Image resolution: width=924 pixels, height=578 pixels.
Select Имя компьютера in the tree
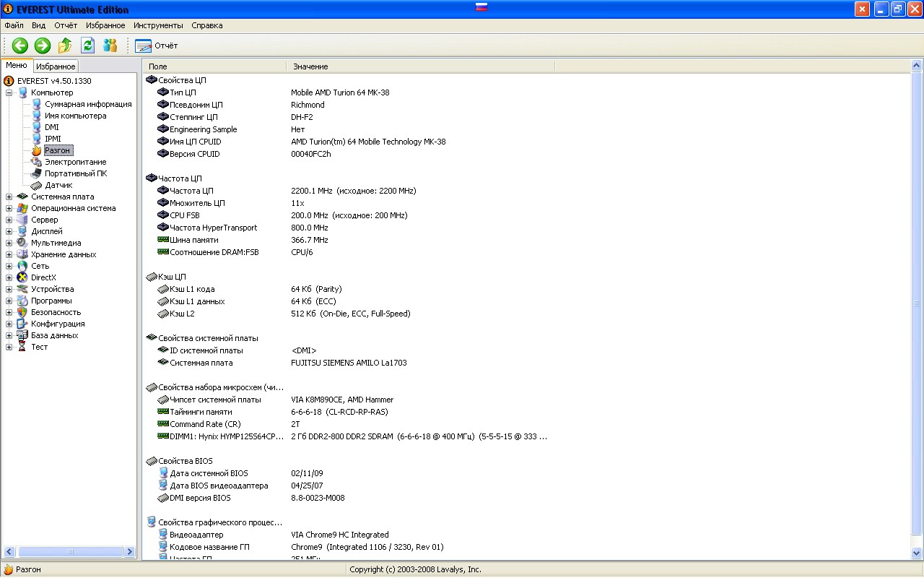point(75,116)
